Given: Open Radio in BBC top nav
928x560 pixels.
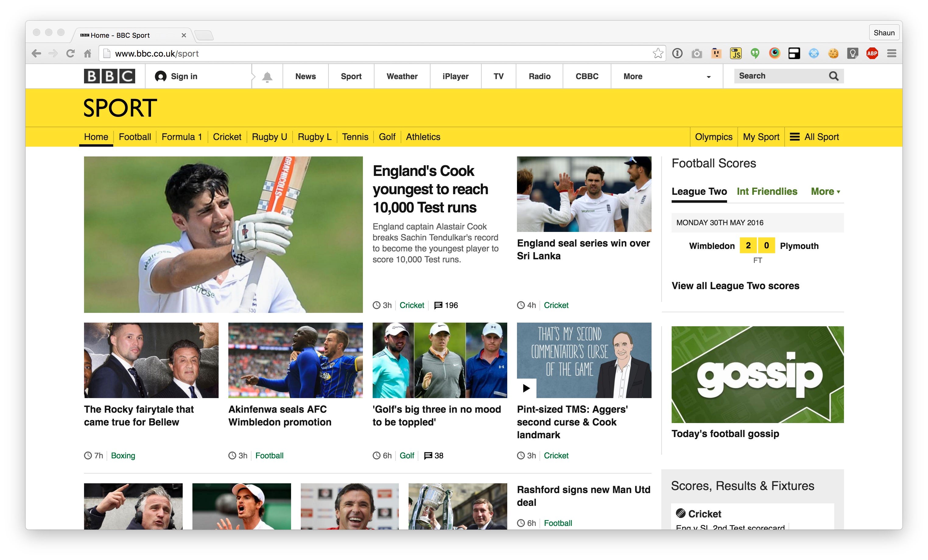Looking at the screenshot, I should coord(539,76).
